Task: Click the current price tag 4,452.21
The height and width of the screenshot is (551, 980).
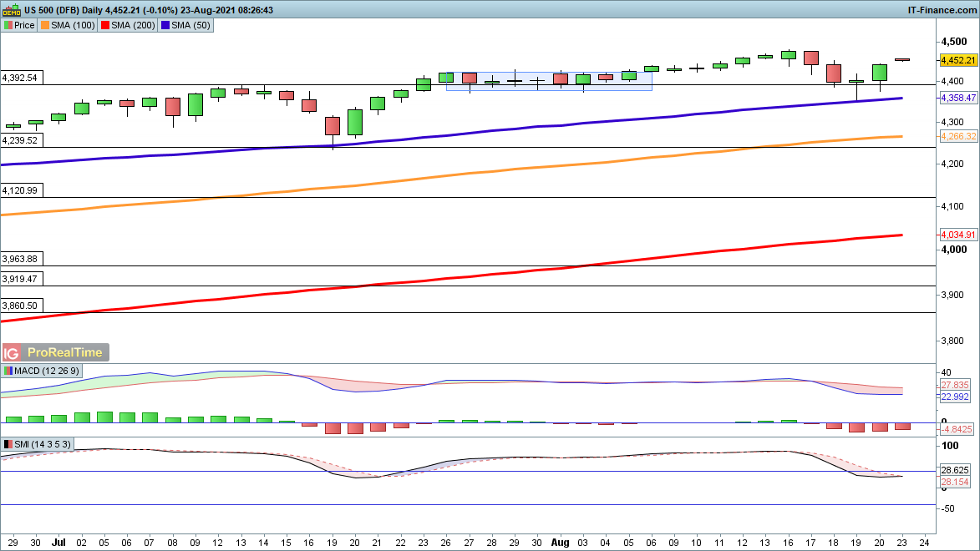Action: click(957, 60)
